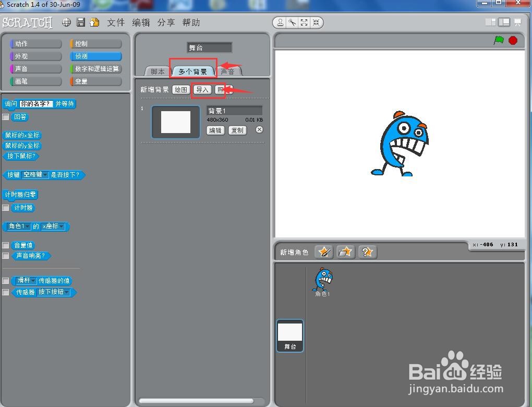Select the 动作 block category

point(35,43)
